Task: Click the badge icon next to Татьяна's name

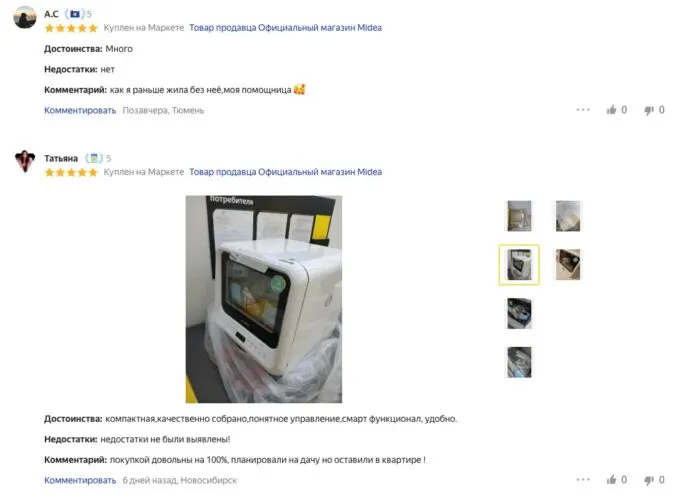Action: click(94, 158)
